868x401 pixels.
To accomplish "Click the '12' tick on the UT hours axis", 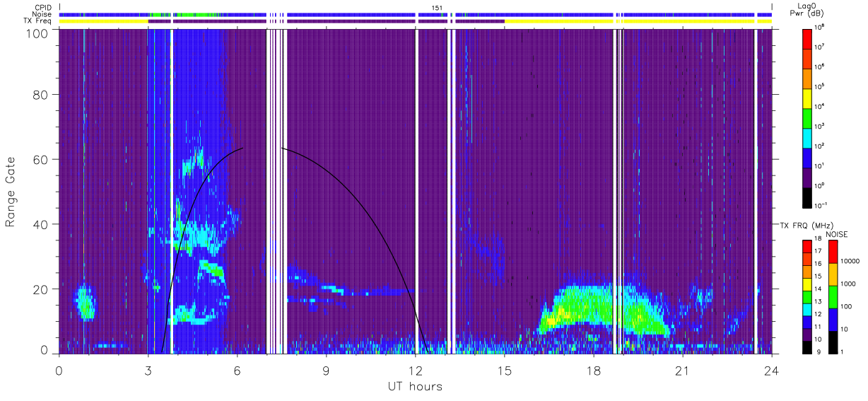I will coord(416,371).
